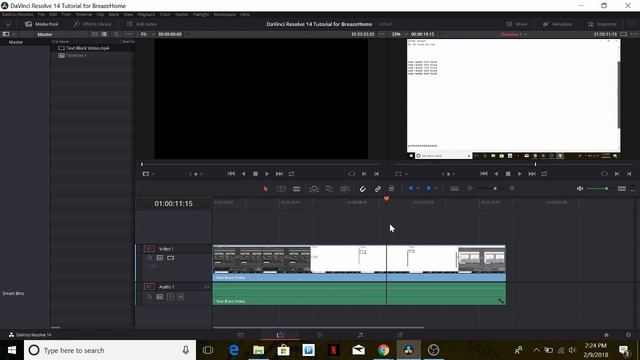Viewport: 640px width, 360px height.
Task: Select the arrow Selection Mode tool
Action: (266, 189)
